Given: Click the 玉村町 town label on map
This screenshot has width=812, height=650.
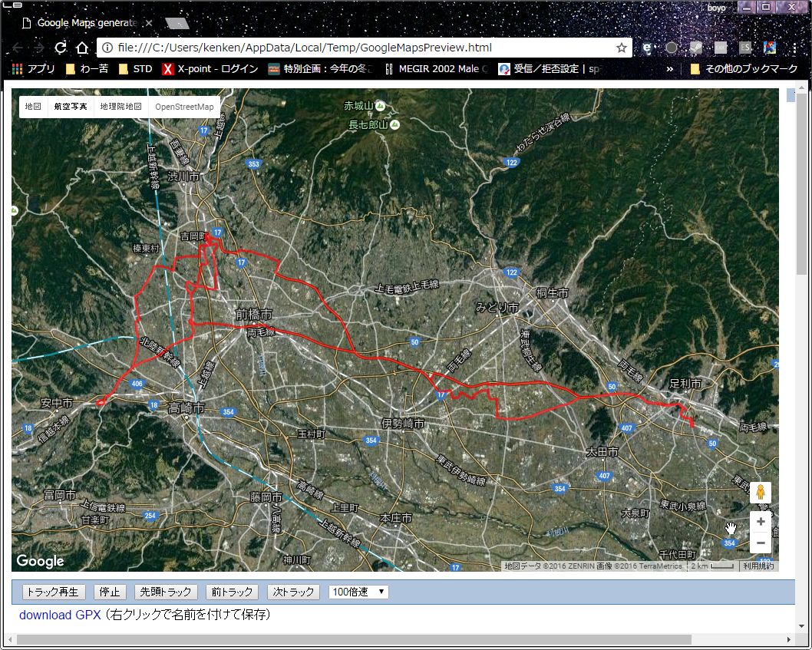Looking at the screenshot, I should point(312,434).
